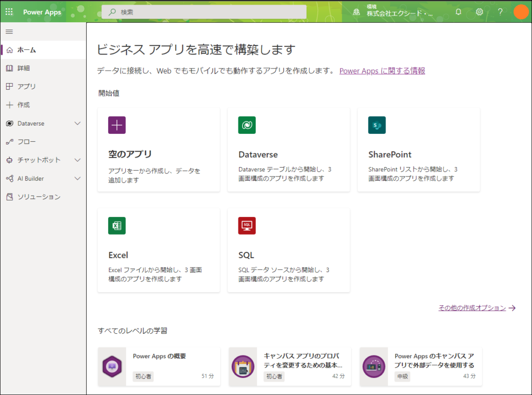Click the AI Builder icon in sidebar
532x395 pixels.
[9, 179]
